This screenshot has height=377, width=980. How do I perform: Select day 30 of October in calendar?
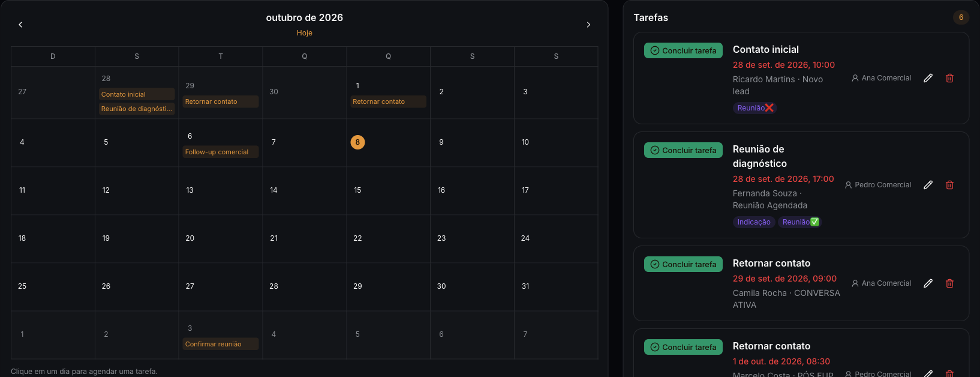pos(472,286)
